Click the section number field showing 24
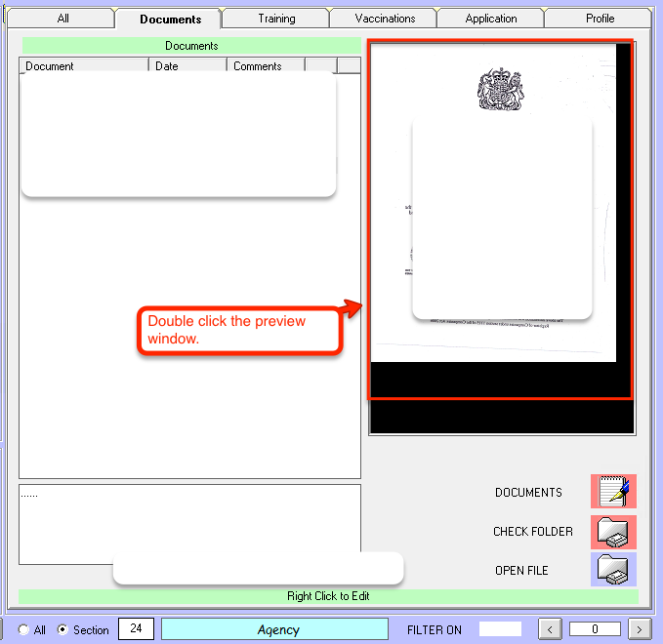The height and width of the screenshot is (644, 663). pyautogui.click(x=136, y=629)
